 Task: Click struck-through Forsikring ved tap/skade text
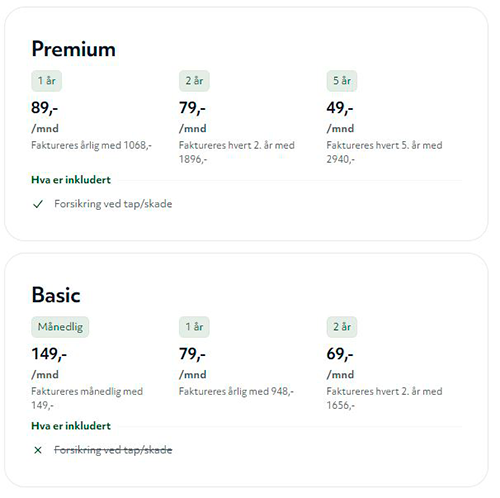[x=113, y=450]
